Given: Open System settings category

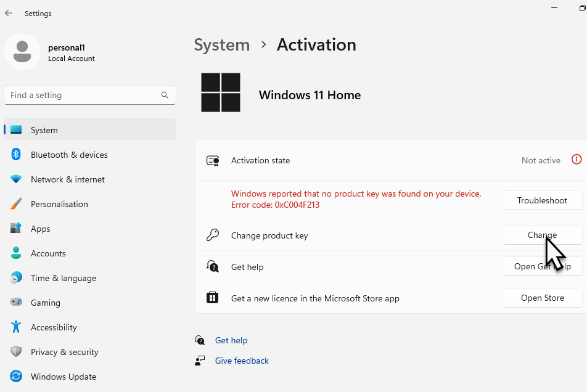Looking at the screenshot, I should (x=90, y=130).
